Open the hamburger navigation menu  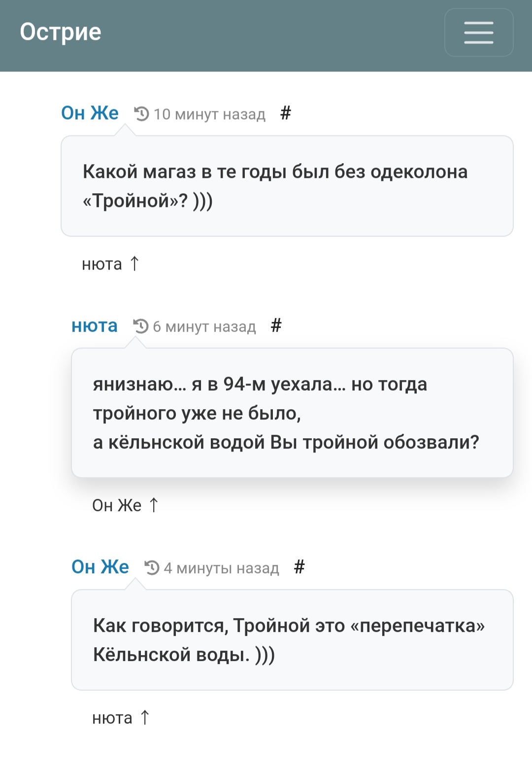(479, 33)
